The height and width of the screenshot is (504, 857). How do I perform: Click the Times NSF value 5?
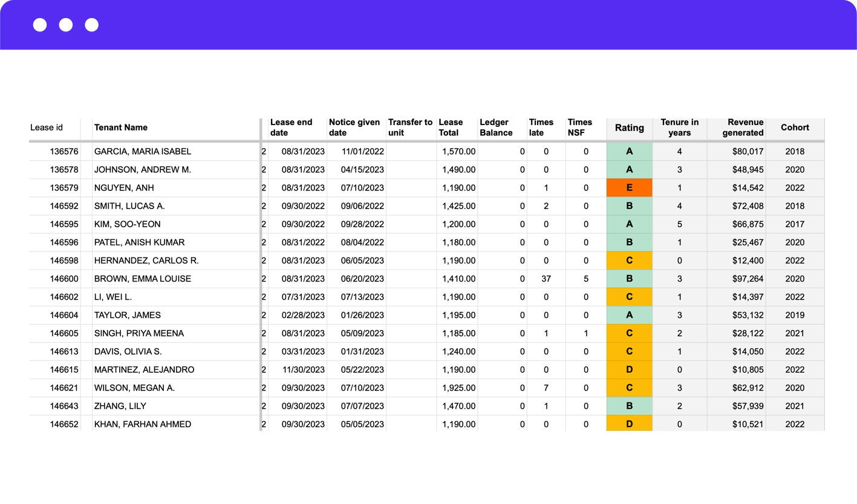coord(585,279)
